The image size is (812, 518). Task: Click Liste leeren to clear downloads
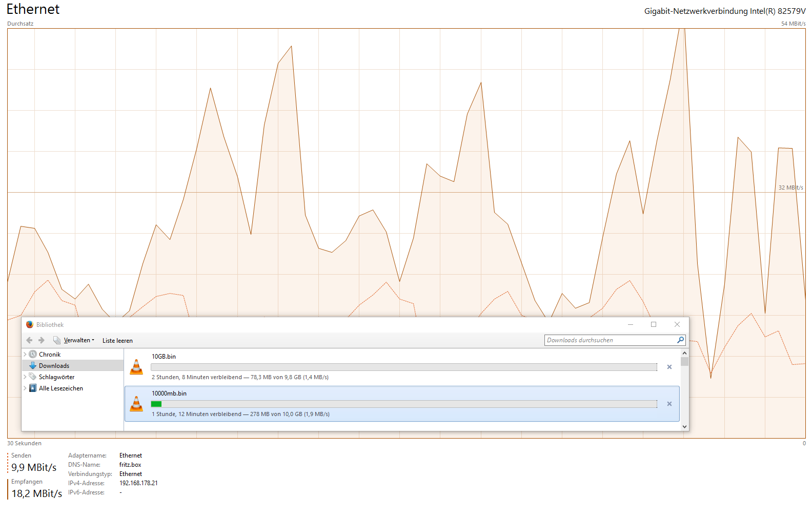117,341
